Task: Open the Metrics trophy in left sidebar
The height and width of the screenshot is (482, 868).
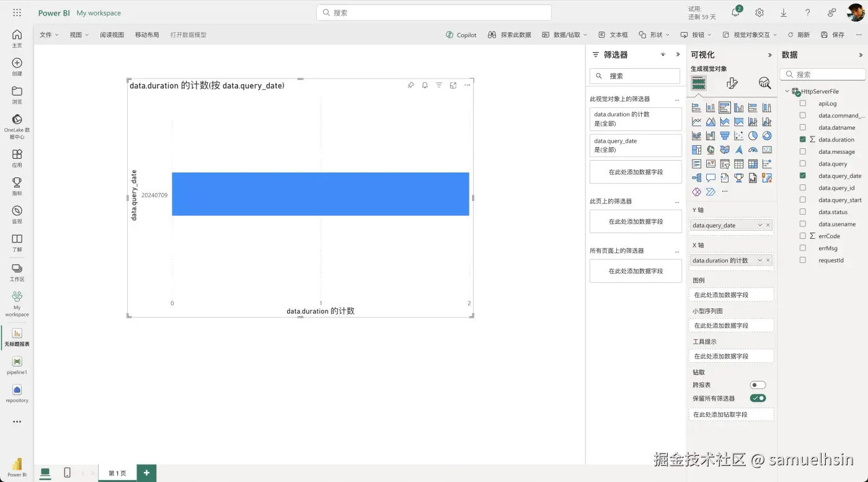Action: (x=17, y=185)
